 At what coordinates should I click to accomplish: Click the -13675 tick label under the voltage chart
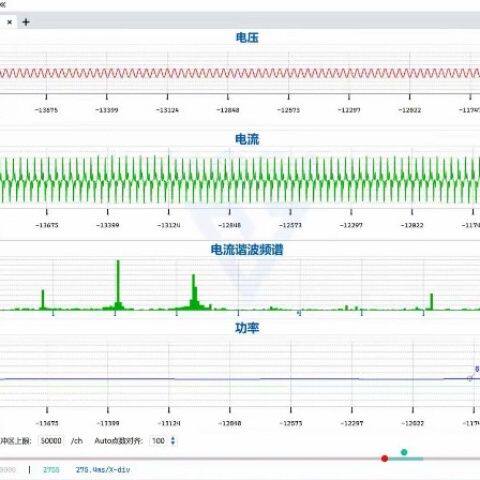pos(46,110)
